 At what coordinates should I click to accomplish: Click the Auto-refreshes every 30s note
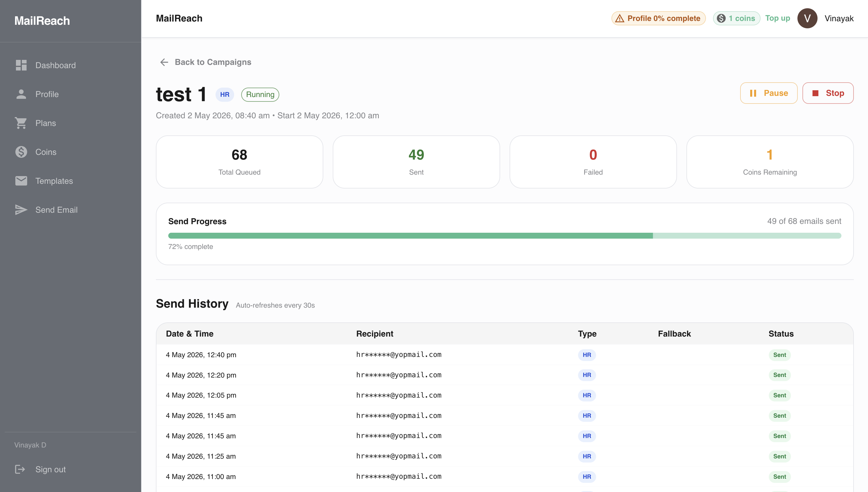(x=275, y=305)
